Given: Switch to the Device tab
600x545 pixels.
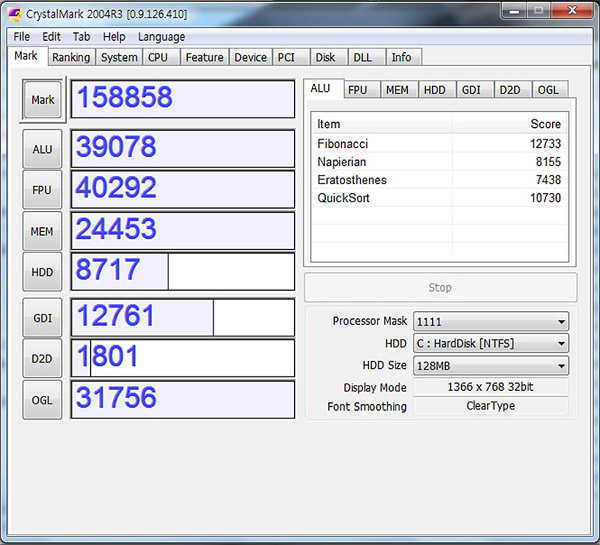Looking at the screenshot, I should click(x=250, y=57).
